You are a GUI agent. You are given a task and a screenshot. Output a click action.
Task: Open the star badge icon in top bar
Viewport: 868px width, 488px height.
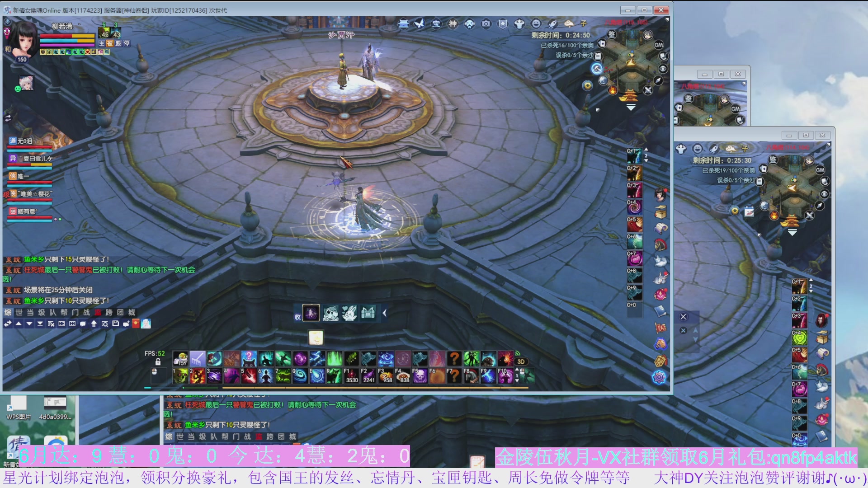pos(503,23)
